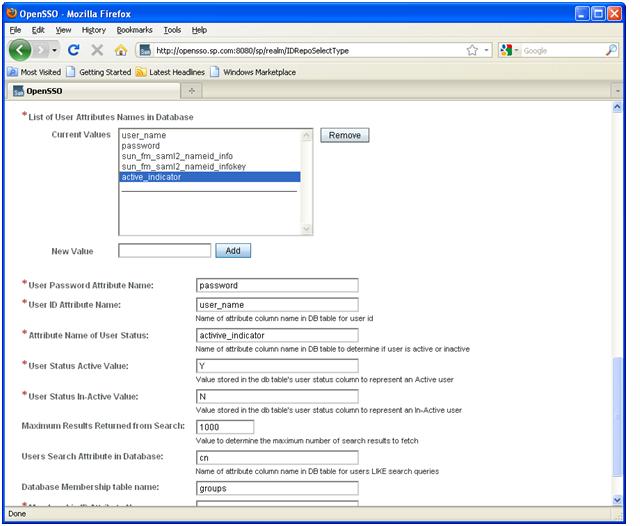Click the page vertical scrollbar thumb

pyautogui.click(x=617, y=417)
